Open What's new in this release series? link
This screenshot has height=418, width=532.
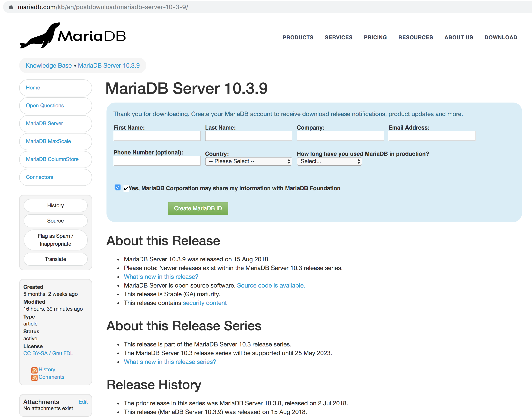coord(170,362)
